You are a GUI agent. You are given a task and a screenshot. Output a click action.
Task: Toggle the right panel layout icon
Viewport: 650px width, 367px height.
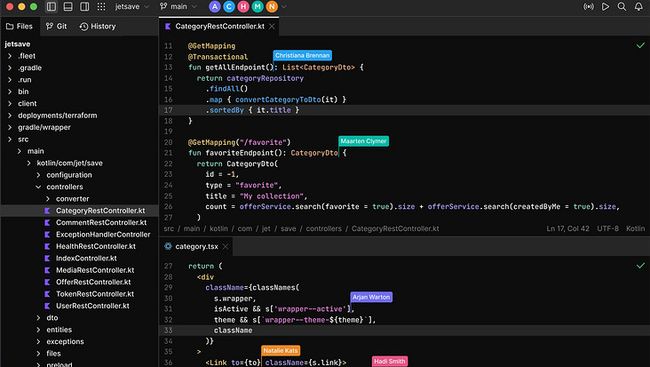click(85, 7)
